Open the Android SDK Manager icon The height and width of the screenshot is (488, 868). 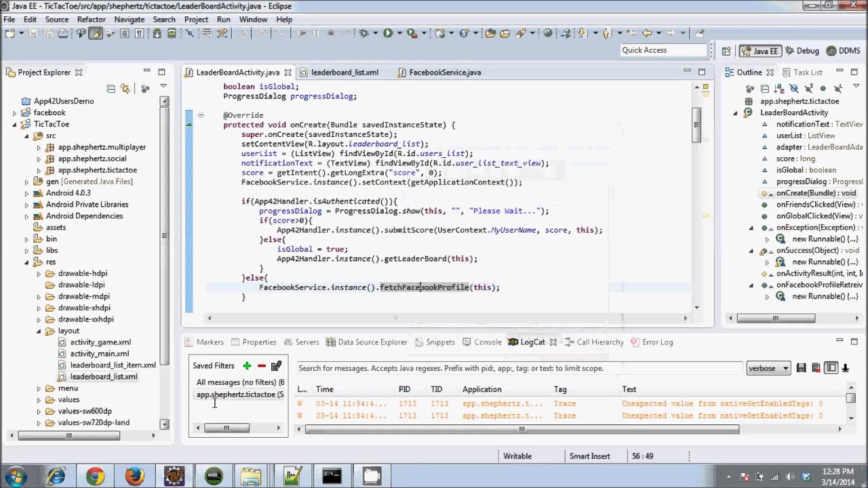[x=157, y=33]
